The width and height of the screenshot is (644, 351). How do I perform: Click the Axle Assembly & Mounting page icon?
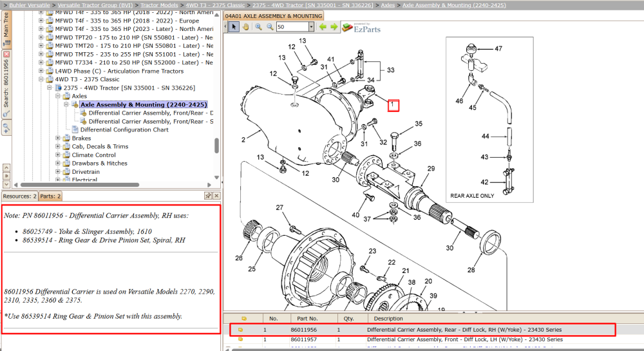click(x=75, y=105)
